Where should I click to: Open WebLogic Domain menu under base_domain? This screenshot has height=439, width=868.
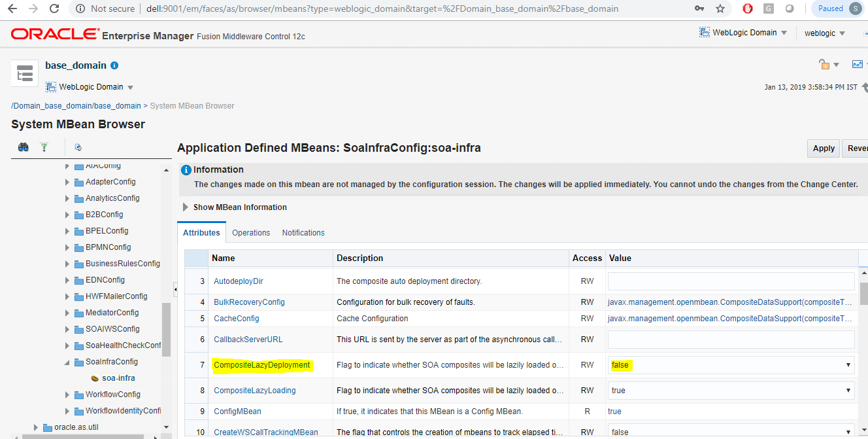pos(90,87)
